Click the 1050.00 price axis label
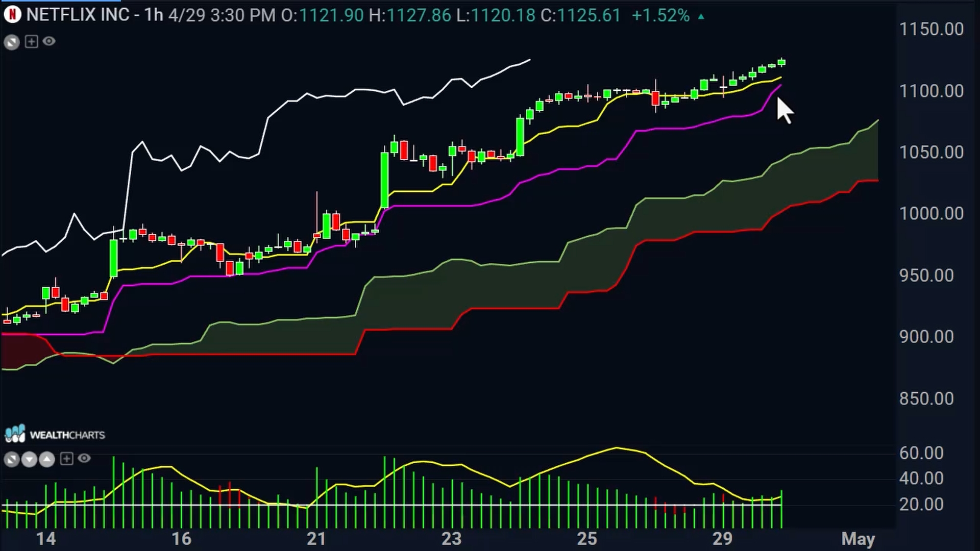Viewport: 980px width, 551px height. pyautogui.click(x=932, y=152)
